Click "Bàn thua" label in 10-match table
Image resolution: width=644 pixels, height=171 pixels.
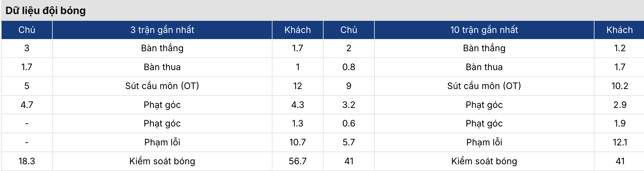(x=484, y=67)
